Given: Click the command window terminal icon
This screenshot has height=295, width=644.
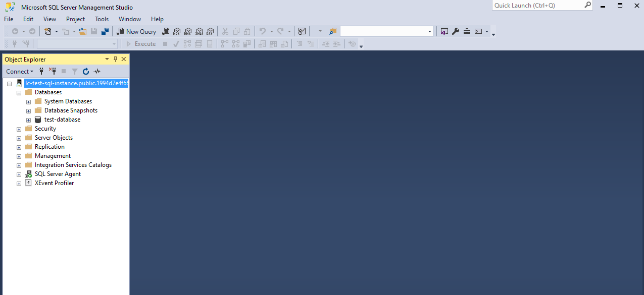Looking at the screenshot, I should coord(478,31).
